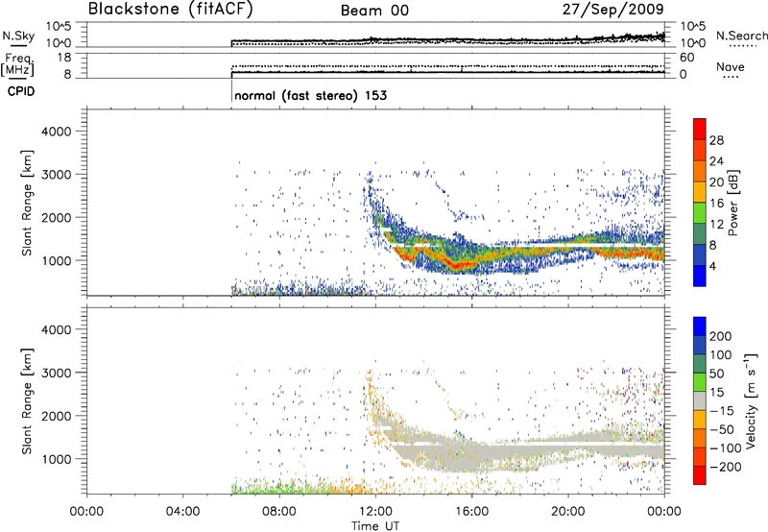The height and width of the screenshot is (532, 768).
Task: Click the red top of power colorbar
Action: (x=700, y=127)
